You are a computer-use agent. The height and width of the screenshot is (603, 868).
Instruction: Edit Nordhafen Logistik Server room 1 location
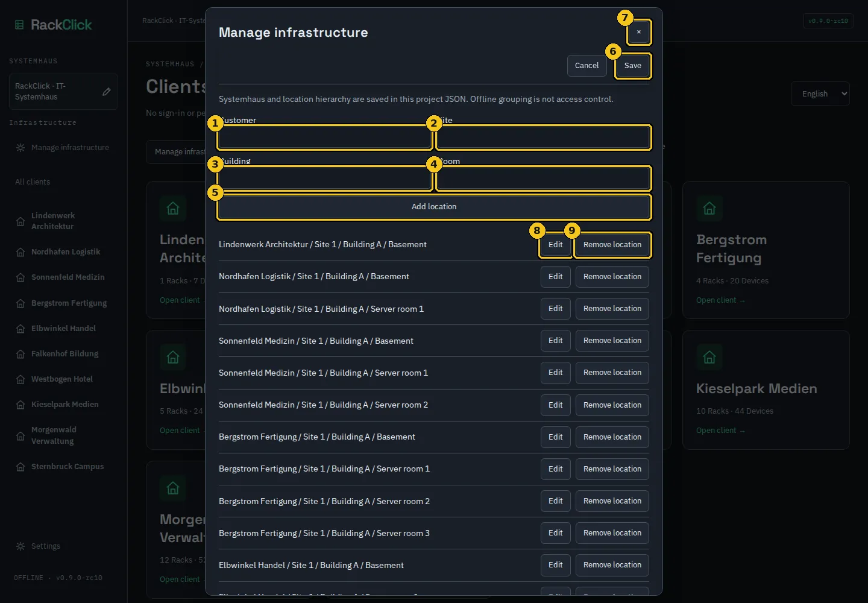pos(556,309)
